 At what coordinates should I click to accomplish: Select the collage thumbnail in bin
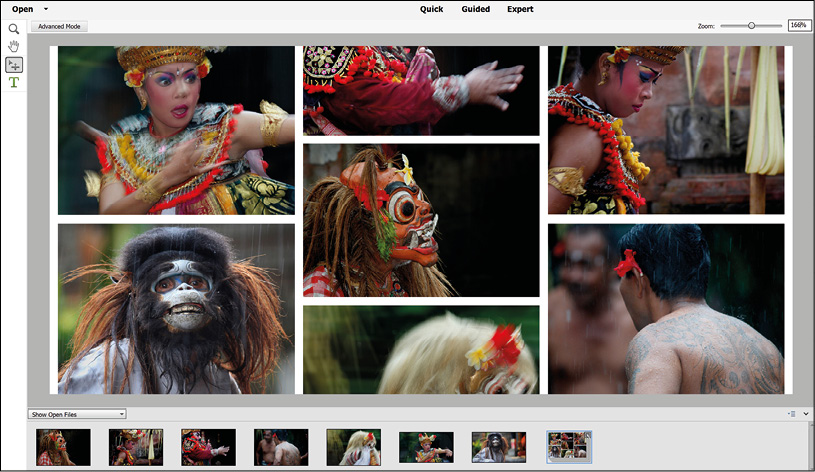pyautogui.click(x=569, y=447)
